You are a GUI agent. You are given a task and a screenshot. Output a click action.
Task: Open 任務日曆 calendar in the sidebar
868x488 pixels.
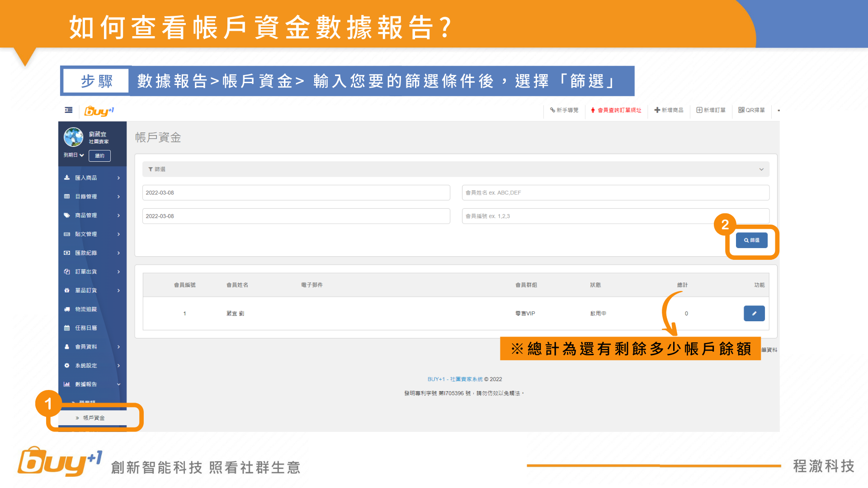click(86, 328)
